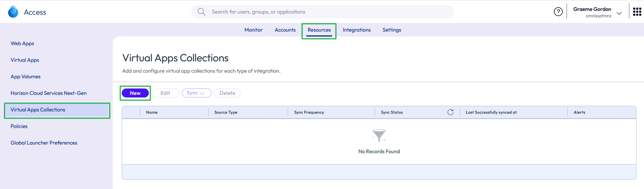Navigate to Global Launcher Preferences

[x=44, y=143]
